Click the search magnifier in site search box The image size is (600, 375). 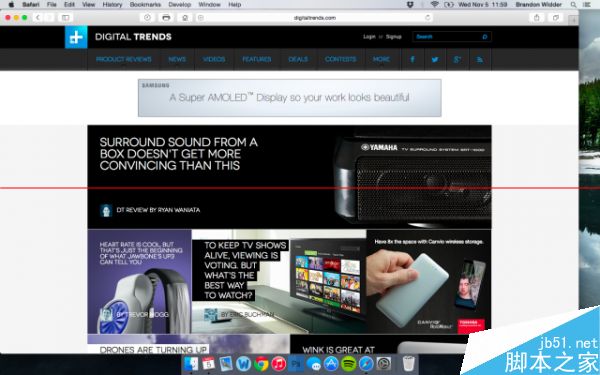coord(485,37)
